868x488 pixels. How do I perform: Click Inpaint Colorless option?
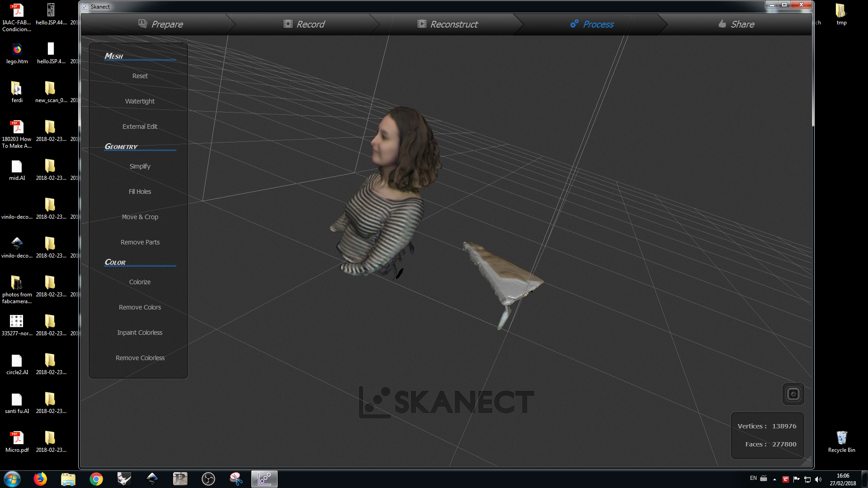click(x=140, y=333)
